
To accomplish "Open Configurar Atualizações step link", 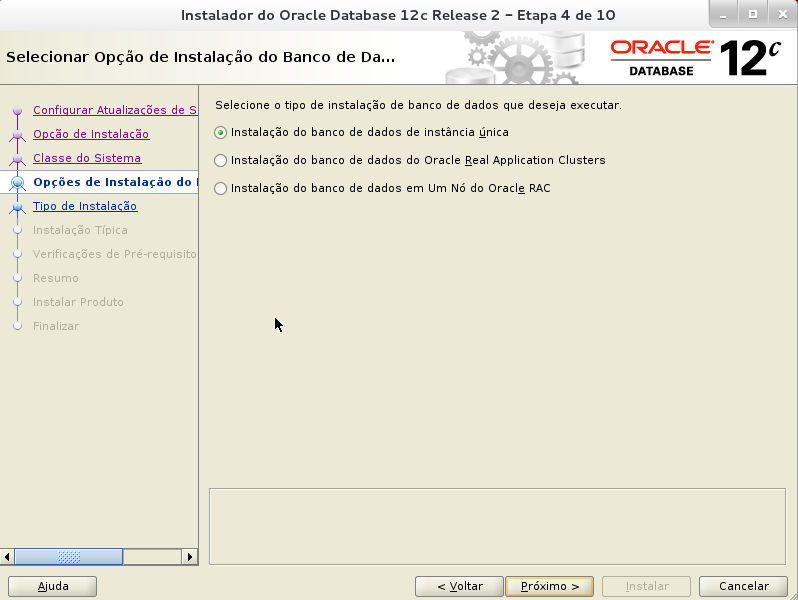I will click(115, 110).
